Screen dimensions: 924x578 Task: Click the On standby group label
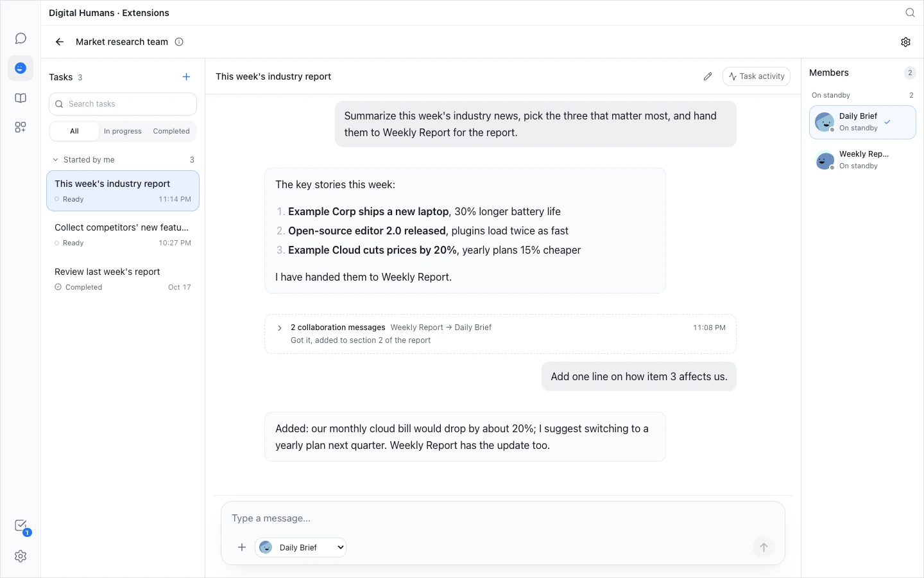coord(831,95)
